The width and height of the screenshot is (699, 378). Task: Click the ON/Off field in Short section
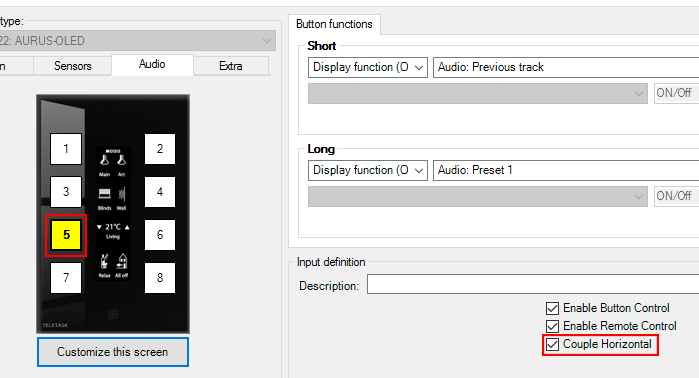[676, 93]
